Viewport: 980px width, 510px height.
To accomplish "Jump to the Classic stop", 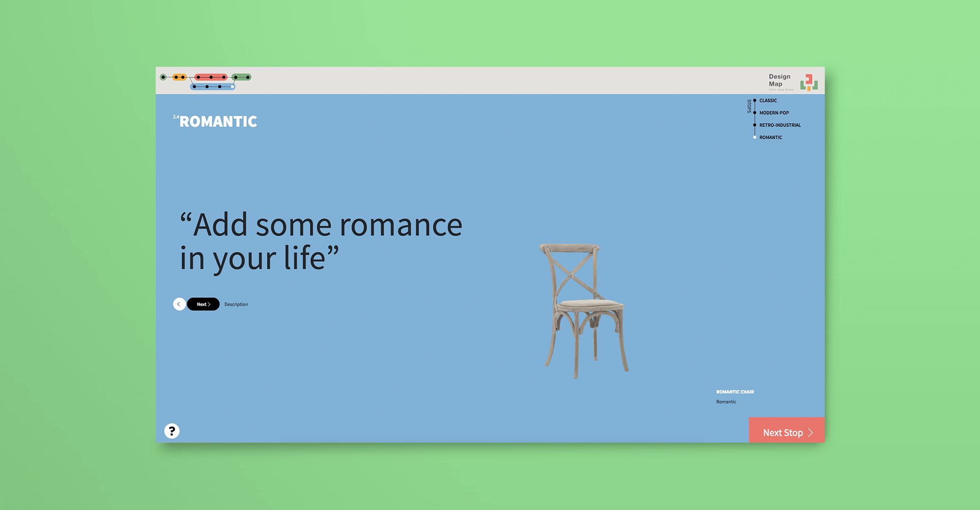I will (768, 100).
